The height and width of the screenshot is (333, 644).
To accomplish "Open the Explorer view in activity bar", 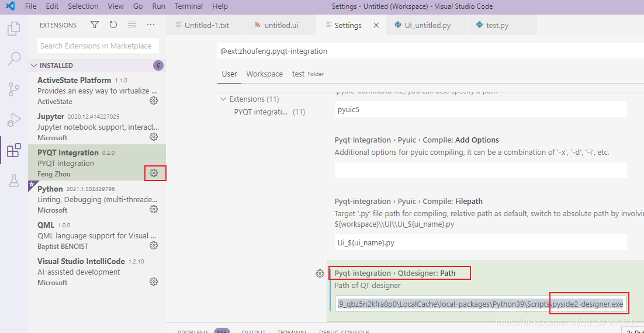I will [x=14, y=28].
